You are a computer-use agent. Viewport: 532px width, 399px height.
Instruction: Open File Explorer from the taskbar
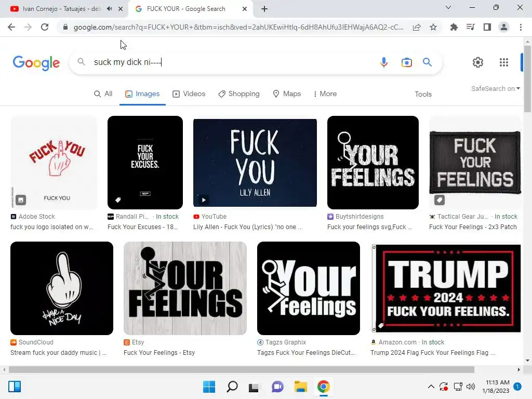coord(301,387)
